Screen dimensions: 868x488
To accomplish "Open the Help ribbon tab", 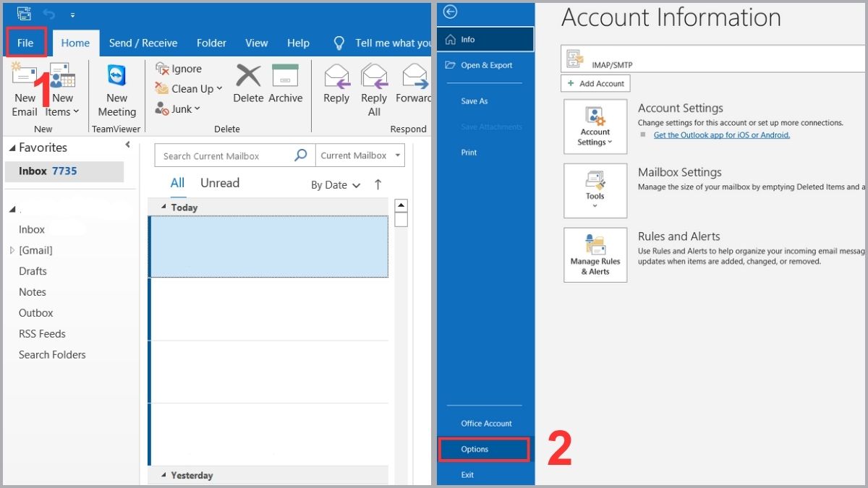I will (298, 43).
